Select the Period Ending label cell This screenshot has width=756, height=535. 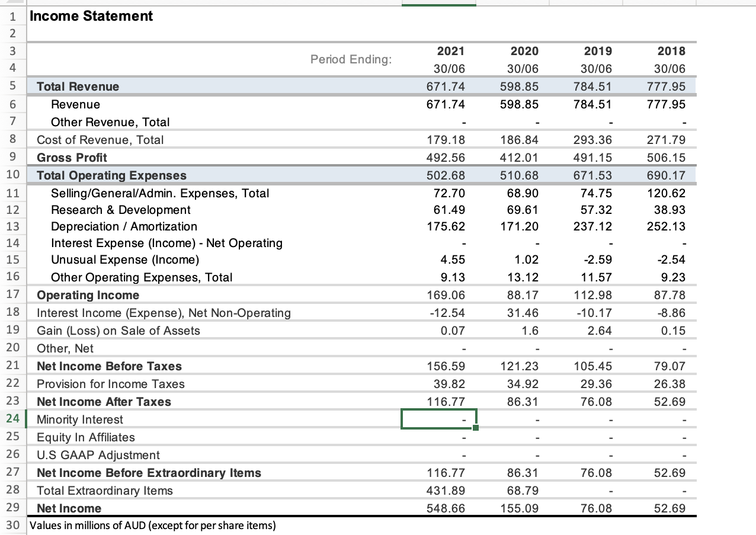pos(351,59)
